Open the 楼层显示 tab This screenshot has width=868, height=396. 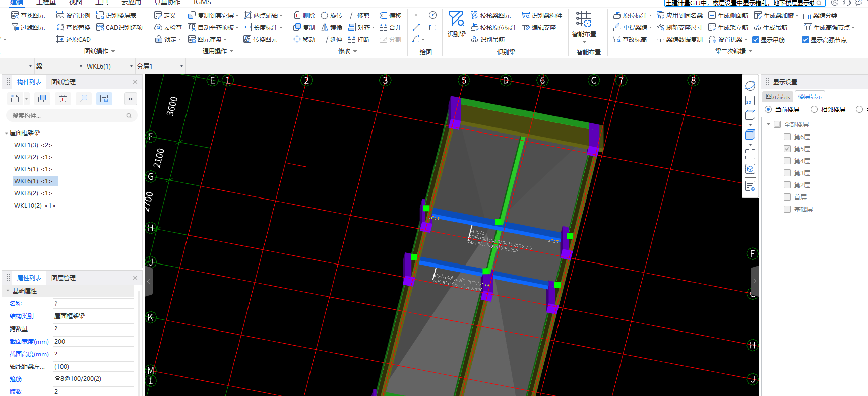(810, 96)
